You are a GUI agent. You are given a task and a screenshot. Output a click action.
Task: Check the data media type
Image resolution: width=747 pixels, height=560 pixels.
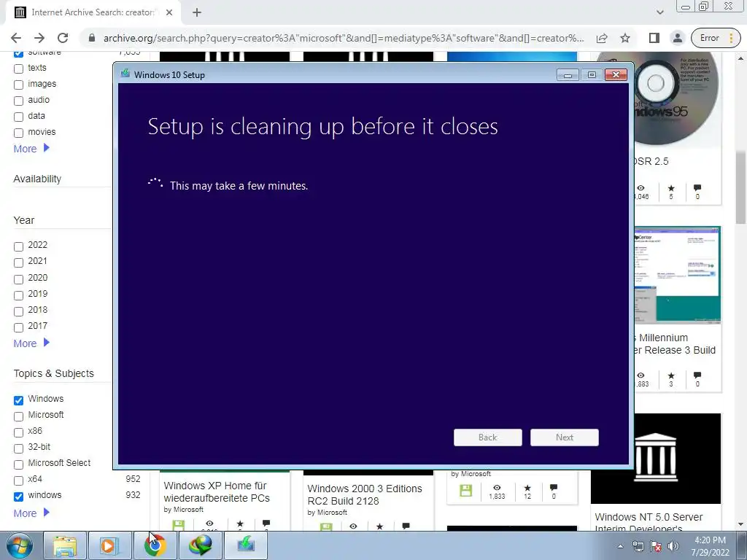point(18,117)
